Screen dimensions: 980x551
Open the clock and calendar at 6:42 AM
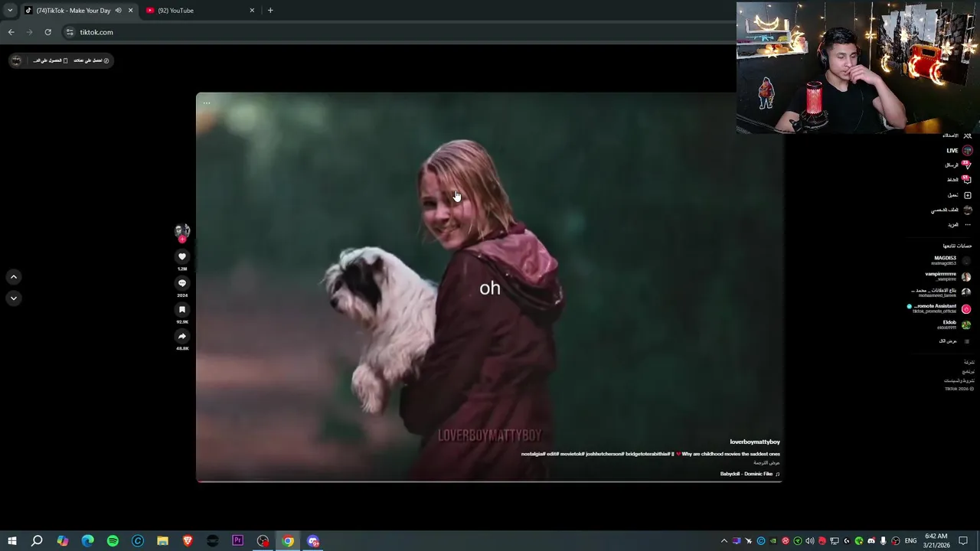click(936, 541)
